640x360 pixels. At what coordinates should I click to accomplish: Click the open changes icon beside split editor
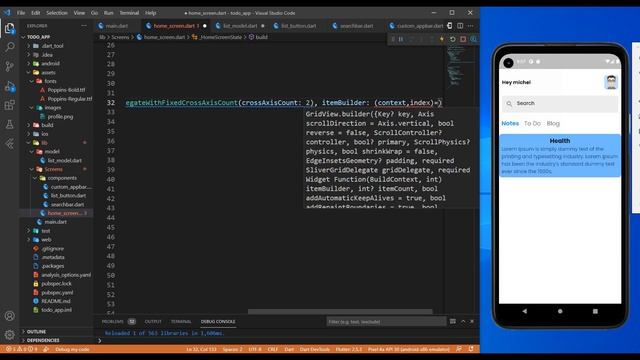(449, 26)
